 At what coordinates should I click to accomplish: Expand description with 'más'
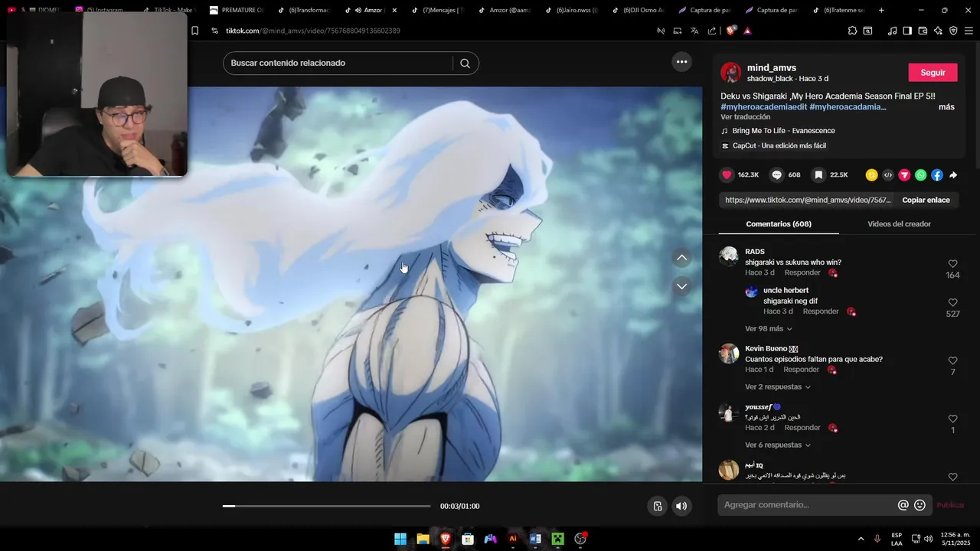946,107
